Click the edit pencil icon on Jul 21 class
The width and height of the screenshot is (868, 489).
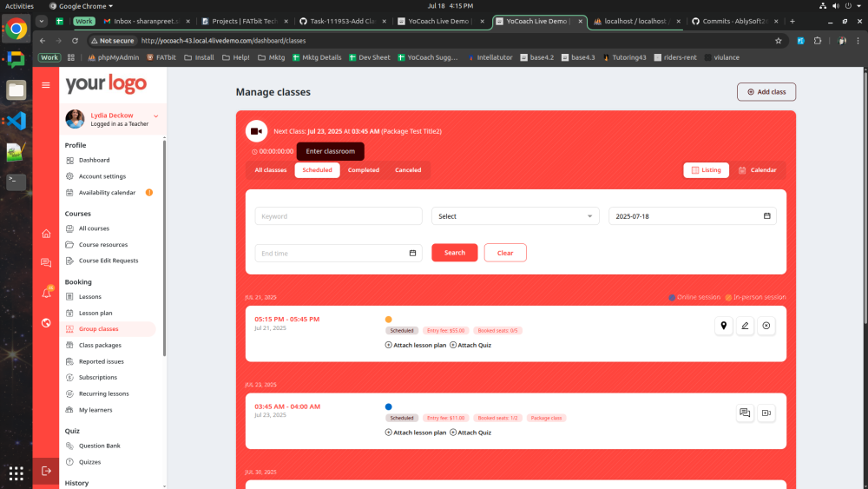(745, 326)
